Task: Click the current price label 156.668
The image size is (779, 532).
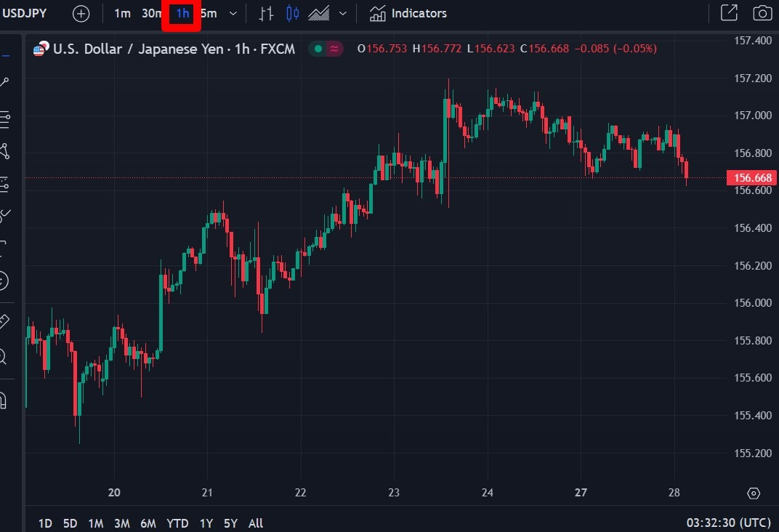Action: tap(752, 178)
